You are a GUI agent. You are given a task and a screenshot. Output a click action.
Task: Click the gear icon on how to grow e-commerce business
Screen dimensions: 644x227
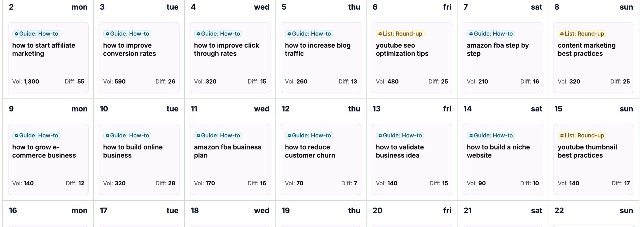17,135
